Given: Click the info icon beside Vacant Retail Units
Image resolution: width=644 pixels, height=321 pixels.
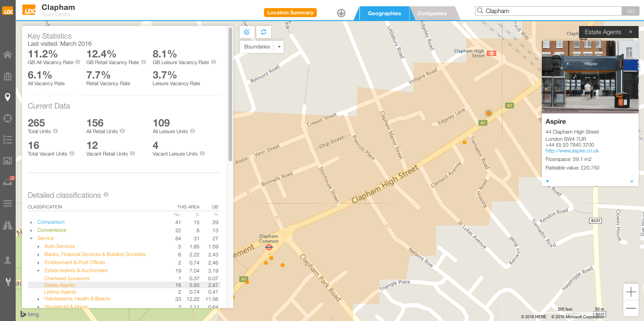Looking at the screenshot, I should 132,154.
